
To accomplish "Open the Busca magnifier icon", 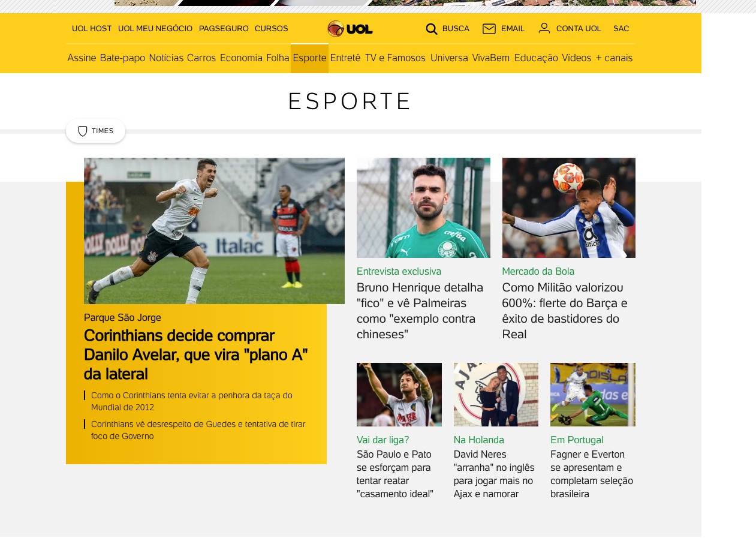I will point(432,29).
